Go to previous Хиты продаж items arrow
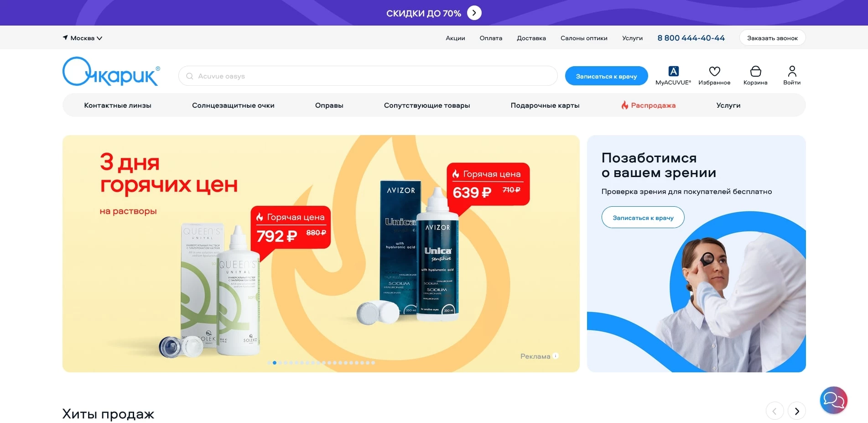The height and width of the screenshot is (423, 868). click(x=774, y=411)
